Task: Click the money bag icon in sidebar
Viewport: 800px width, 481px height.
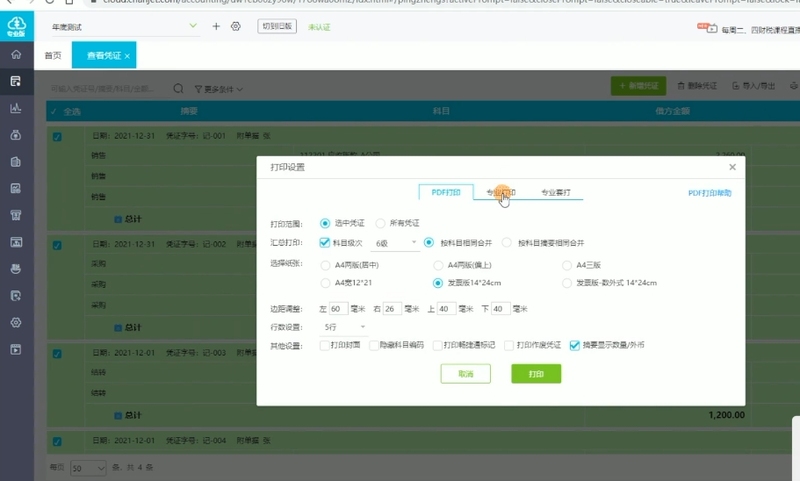Action: coord(15,134)
